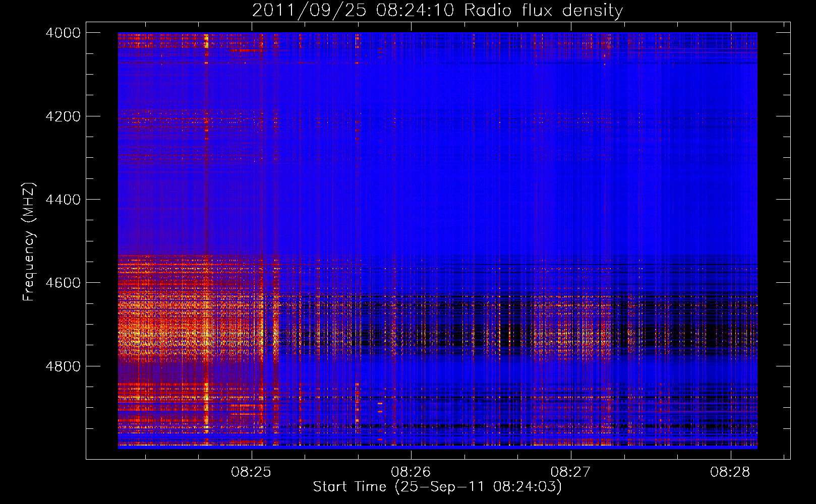Screen dimensions: 816x504
Task: Click the 08:25 time tick label
Action: click(251, 472)
